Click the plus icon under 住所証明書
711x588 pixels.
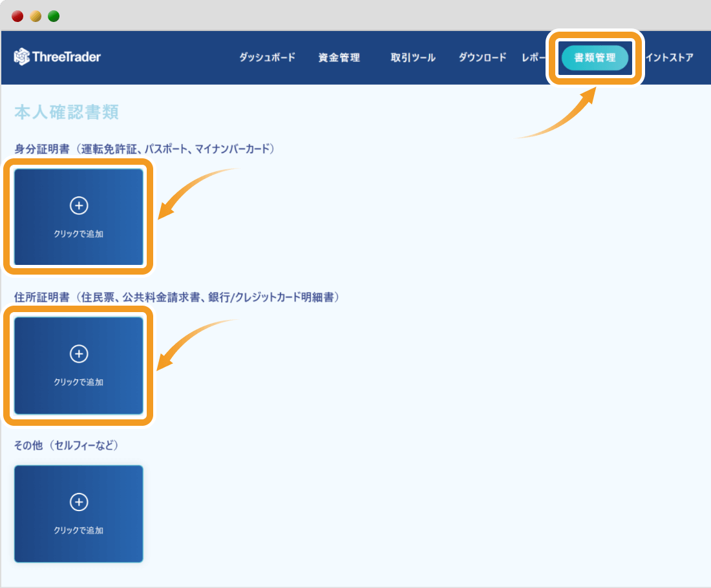click(79, 353)
